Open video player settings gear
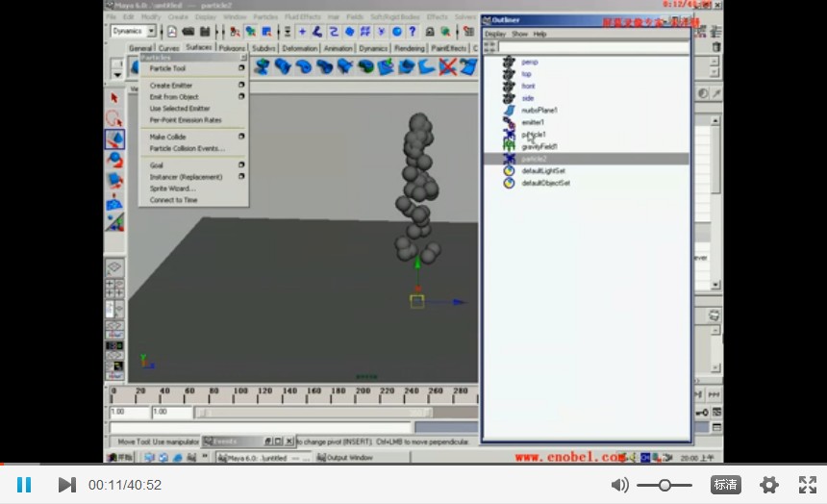This screenshot has height=504, width=827. [769, 485]
